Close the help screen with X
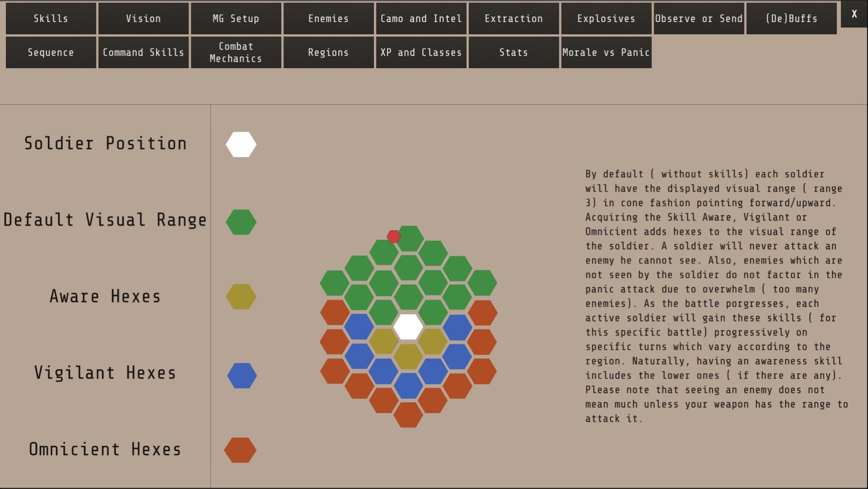Viewport: 868px width, 489px height. [x=854, y=14]
